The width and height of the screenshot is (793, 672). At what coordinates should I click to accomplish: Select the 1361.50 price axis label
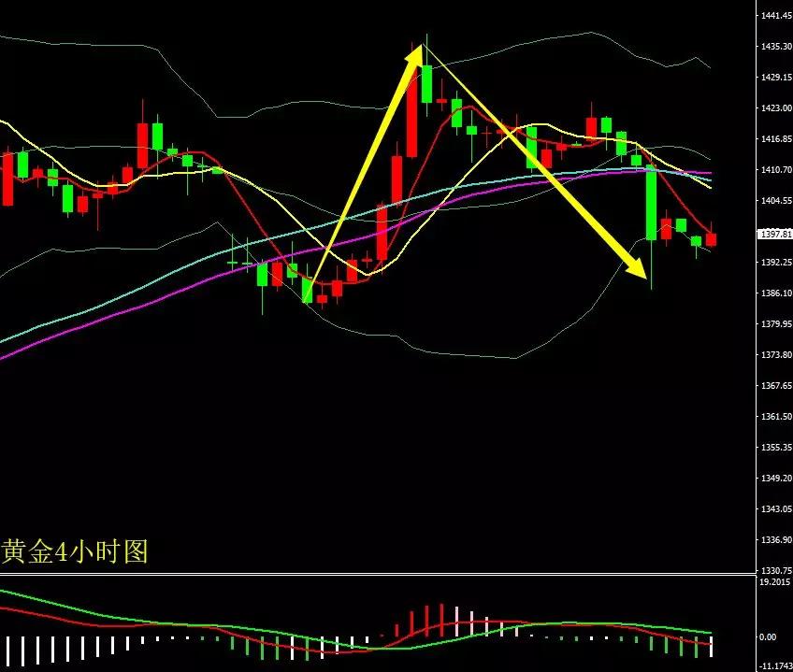[776, 417]
